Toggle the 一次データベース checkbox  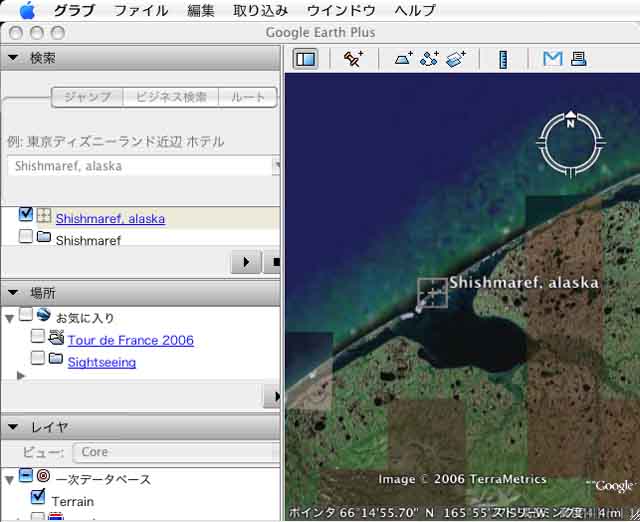(x=26, y=475)
